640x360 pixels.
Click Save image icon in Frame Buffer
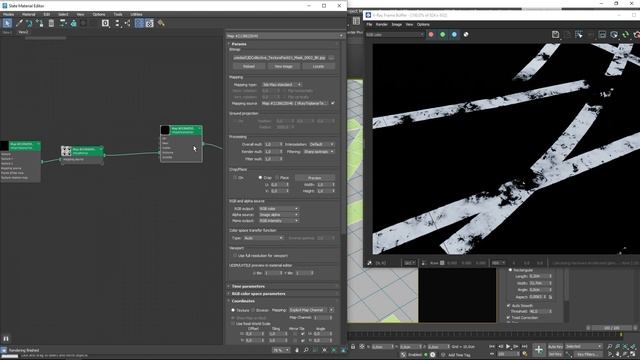point(555,35)
